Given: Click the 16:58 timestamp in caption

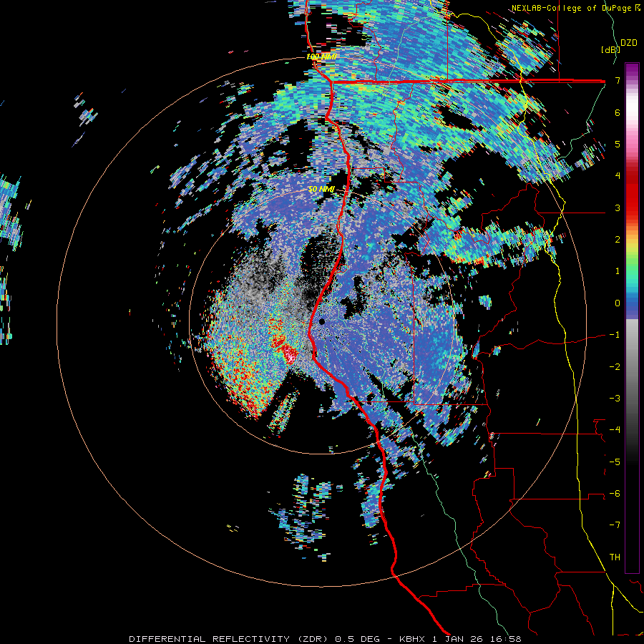Looking at the screenshot, I should point(506,639).
